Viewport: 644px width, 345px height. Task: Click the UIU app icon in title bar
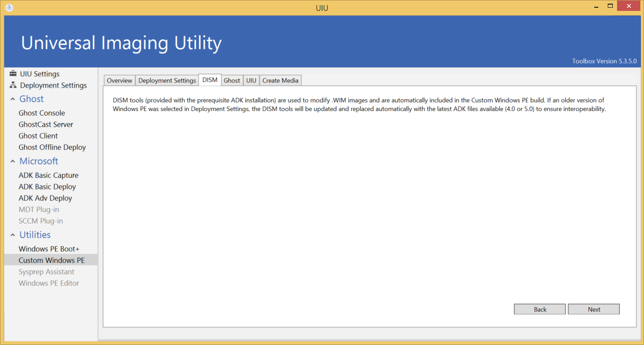click(9, 8)
